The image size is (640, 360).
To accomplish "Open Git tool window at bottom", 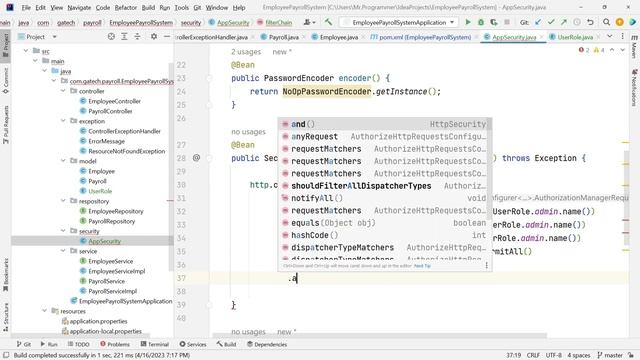I will pos(24,344).
